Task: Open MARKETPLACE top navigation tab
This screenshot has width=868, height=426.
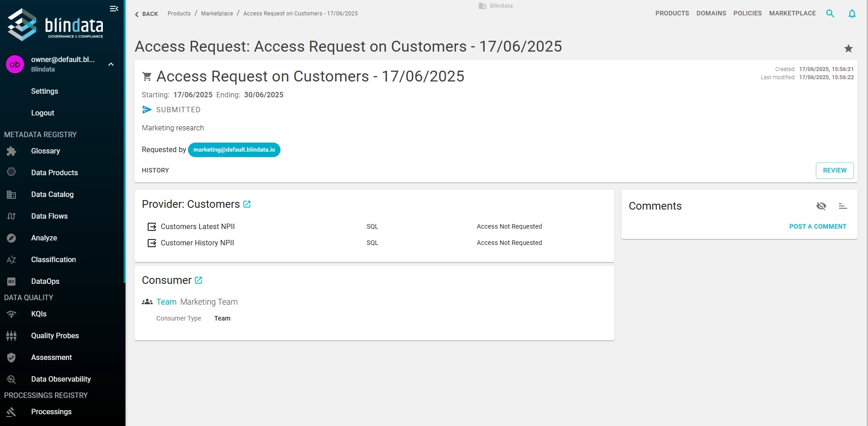Action: [x=792, y=13]
